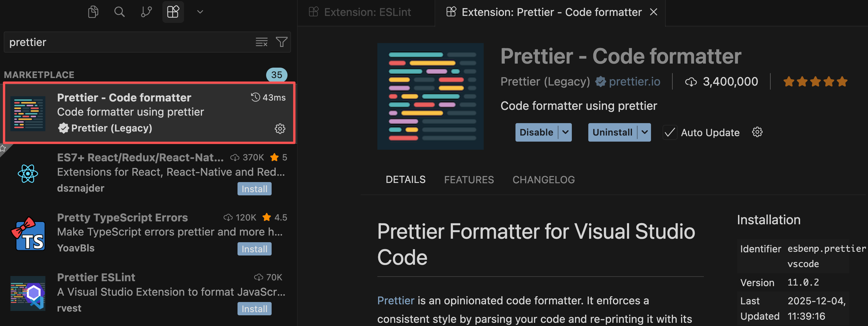Install the Prettier ESLint extension

(x=254, y=309)
